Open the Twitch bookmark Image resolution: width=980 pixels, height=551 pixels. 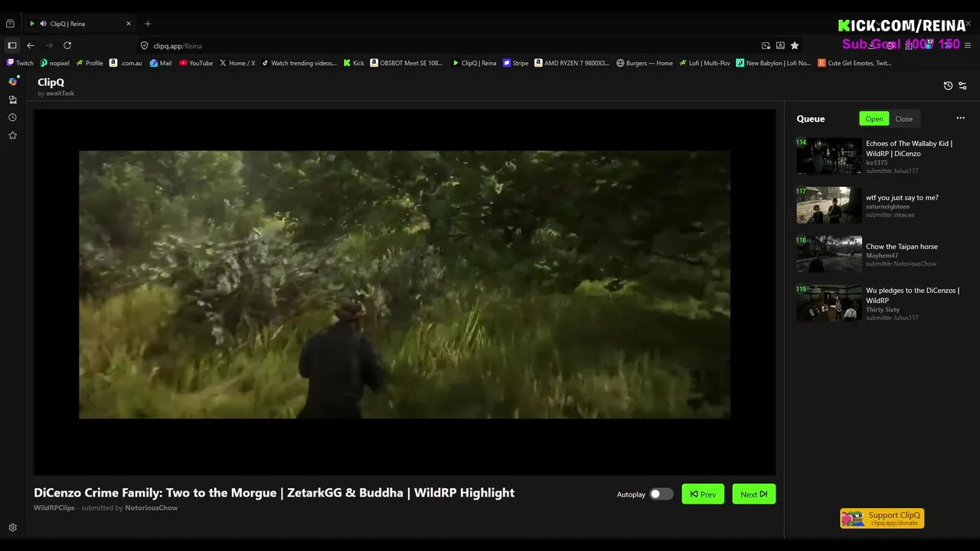coord(20,63)
